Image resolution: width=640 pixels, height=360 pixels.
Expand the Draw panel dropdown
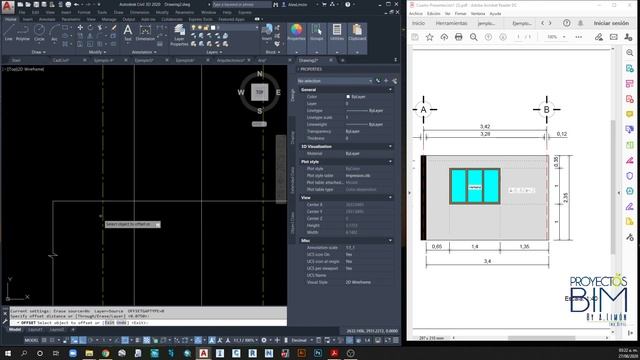[x=39, y=52]
